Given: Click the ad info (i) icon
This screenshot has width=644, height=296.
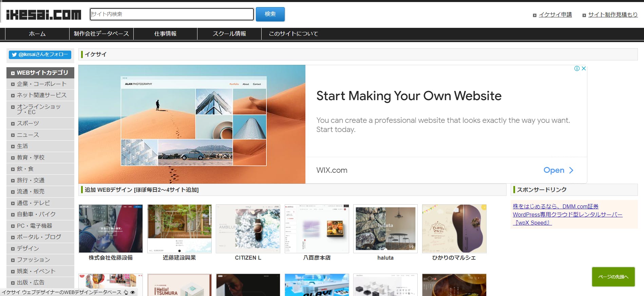Looking at the screenshot, I should [x=577, y=68].
